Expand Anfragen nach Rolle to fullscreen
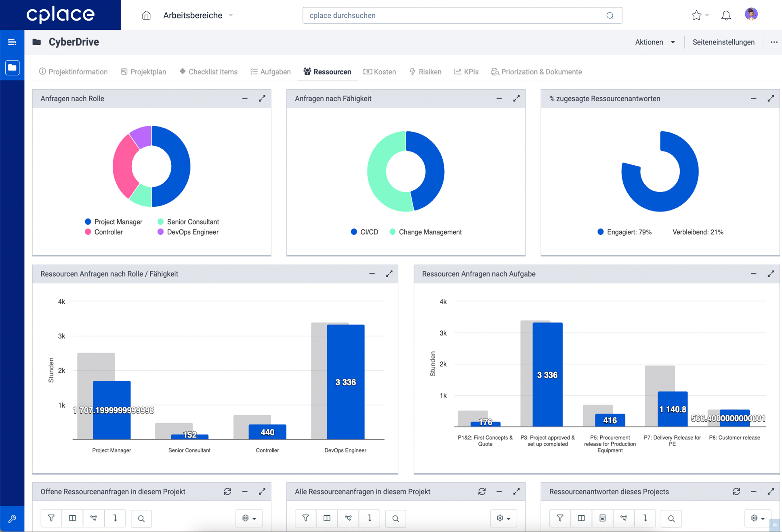The height and width of the screenshot is (532, 782). [262, 99]
